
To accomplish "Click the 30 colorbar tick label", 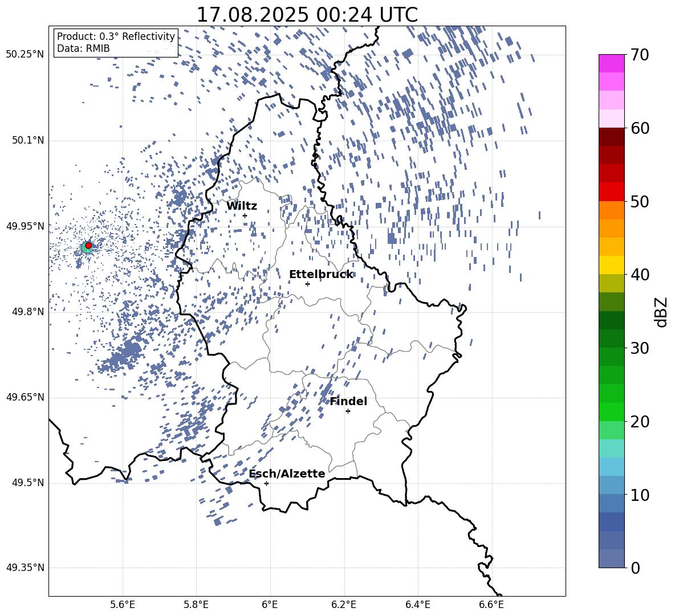I will click(x=640, y=348).
